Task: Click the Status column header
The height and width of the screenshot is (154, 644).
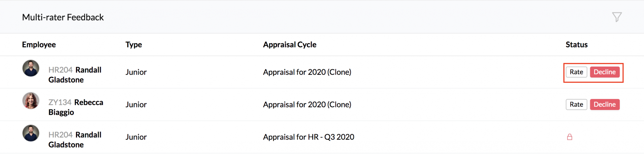Action: [x=577, y=45]
